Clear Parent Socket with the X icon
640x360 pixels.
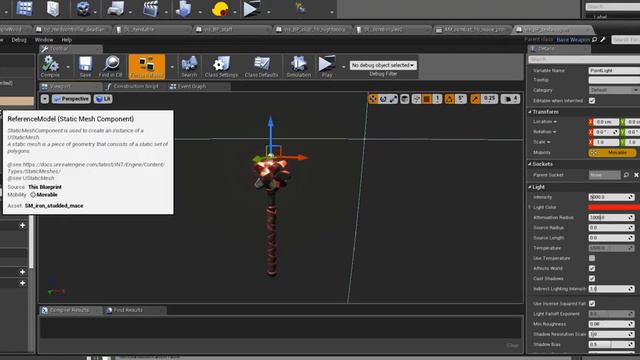(x=636, y=175)
